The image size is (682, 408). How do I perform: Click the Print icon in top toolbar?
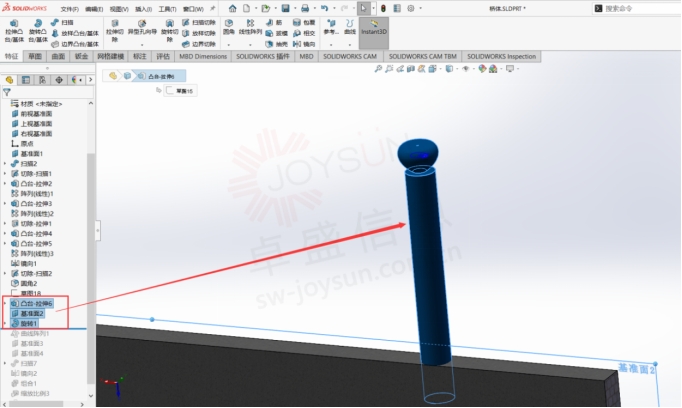pos(305,8)
